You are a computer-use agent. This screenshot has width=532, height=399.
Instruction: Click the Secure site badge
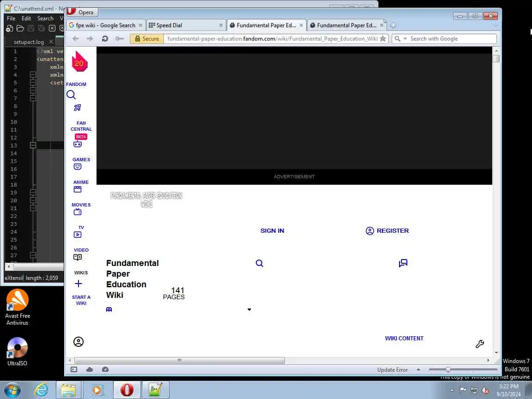coord(147,39)
